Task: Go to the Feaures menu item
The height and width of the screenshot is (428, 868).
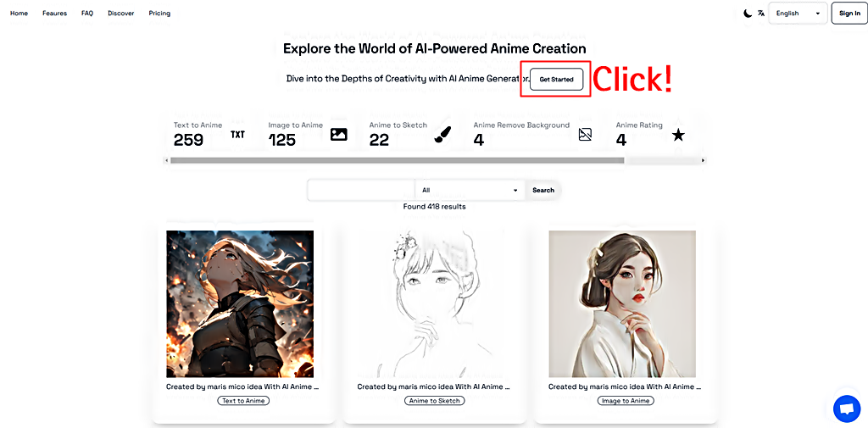Action: [x=55, y=14]
